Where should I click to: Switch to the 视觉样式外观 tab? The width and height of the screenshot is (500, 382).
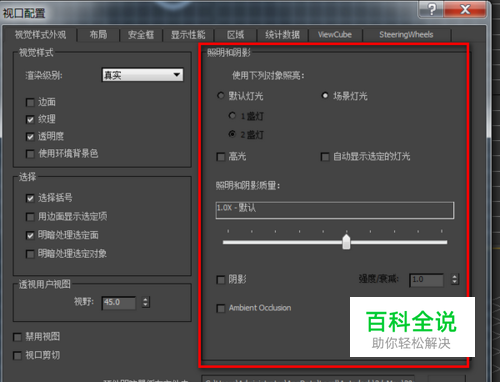(40, 35)
